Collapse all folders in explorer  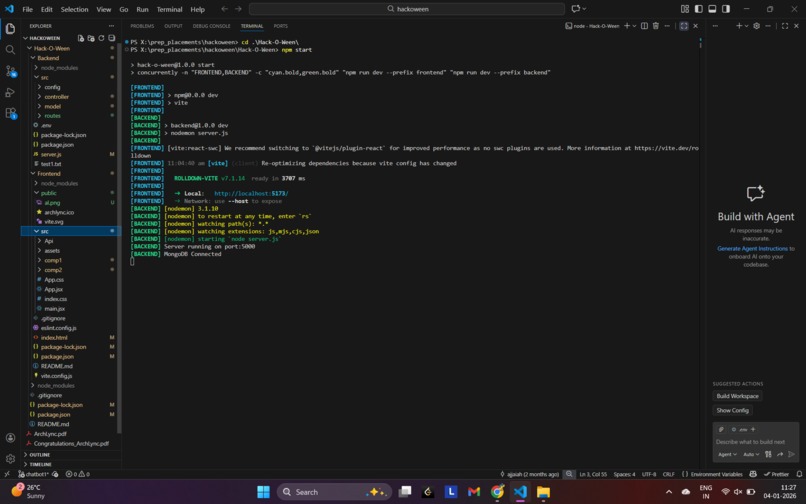112,38
